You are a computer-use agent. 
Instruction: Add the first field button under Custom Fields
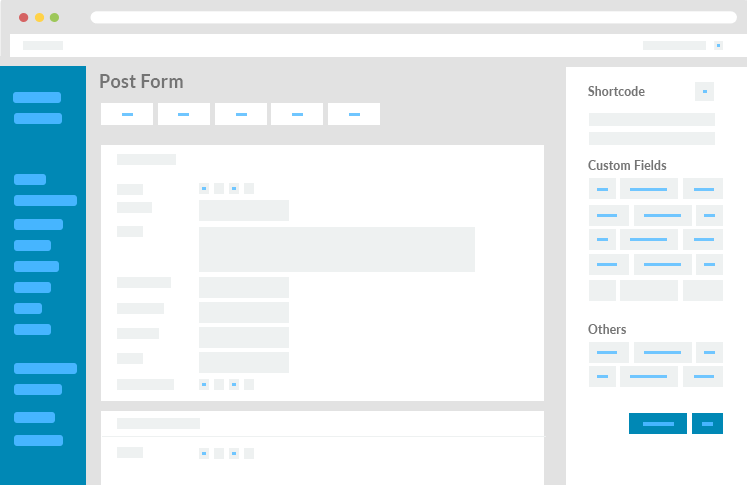[602, 189]
